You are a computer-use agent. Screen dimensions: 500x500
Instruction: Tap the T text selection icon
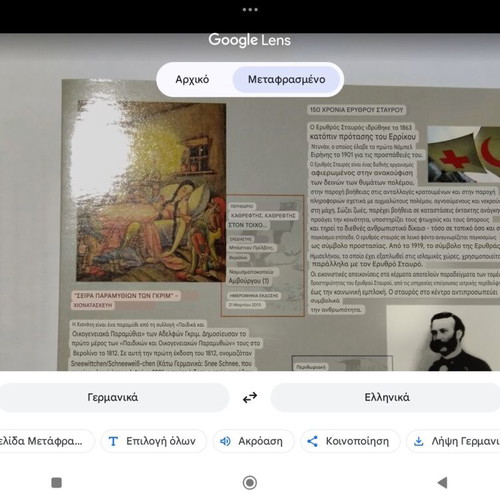pos(113,441)
